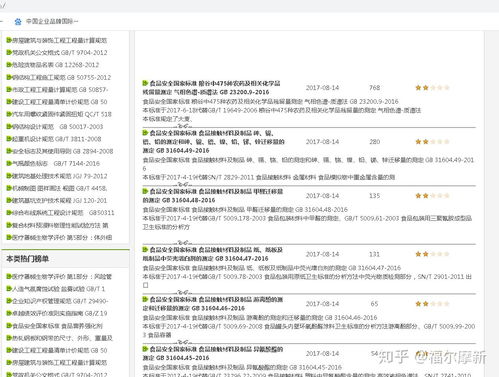The width and height of the screenshot is (499, 377).
Task: Click date 2017-08-14 in GB 23200.9-2016 row
Action: pos(322,88)
